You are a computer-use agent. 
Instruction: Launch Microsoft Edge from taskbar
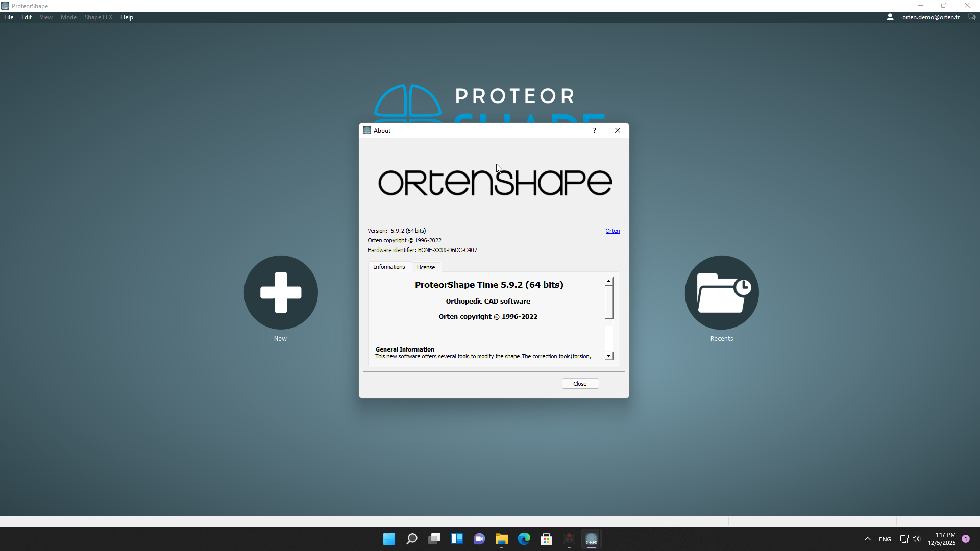[524, 539]
